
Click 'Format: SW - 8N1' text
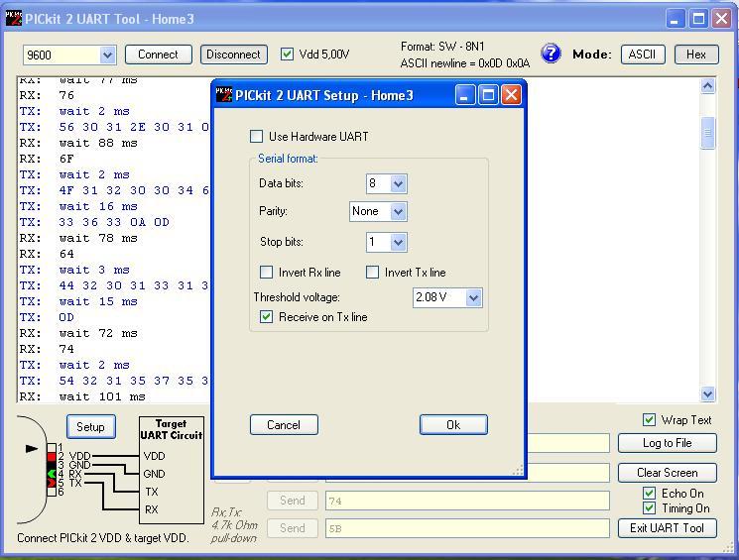click(442, 47)
